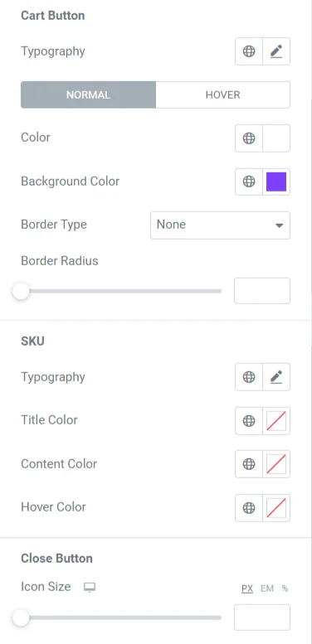Screen dimensions: 312x644
Task: Open global fonts for SKU Typography
Action: (249, 377)
